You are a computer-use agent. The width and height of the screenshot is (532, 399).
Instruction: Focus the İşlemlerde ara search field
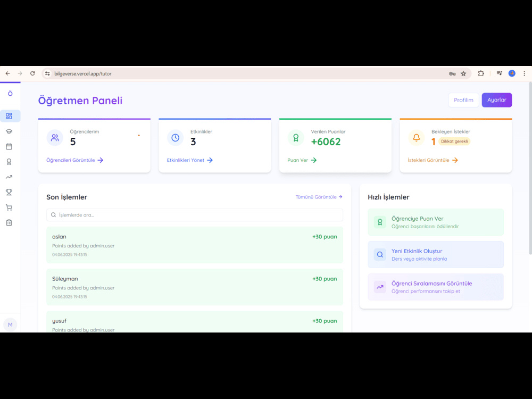coord(194,215)
